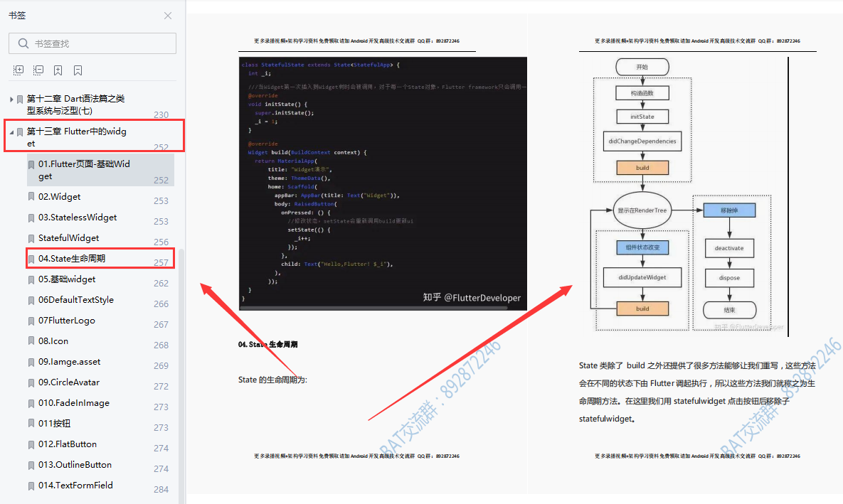843x504 pixels.
Task: Click bookmark icon beside 09.Iamge.asset
Action: [31, 362]
